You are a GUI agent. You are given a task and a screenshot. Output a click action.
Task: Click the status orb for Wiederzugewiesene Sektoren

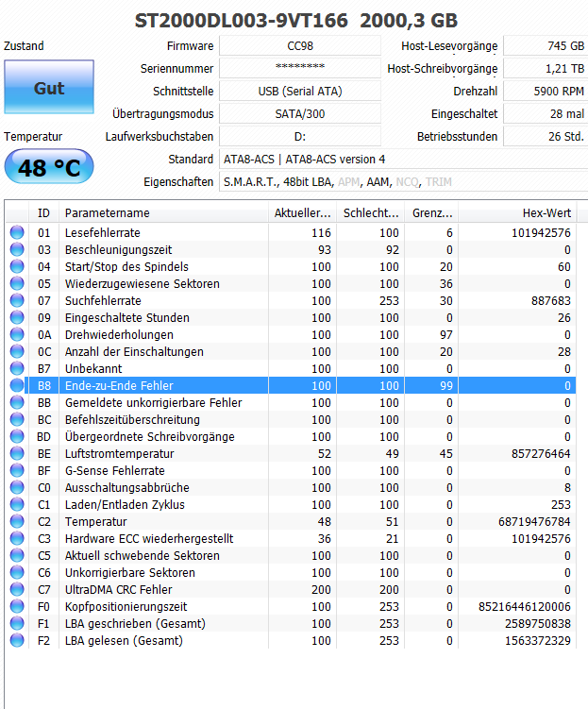point(17,283)
